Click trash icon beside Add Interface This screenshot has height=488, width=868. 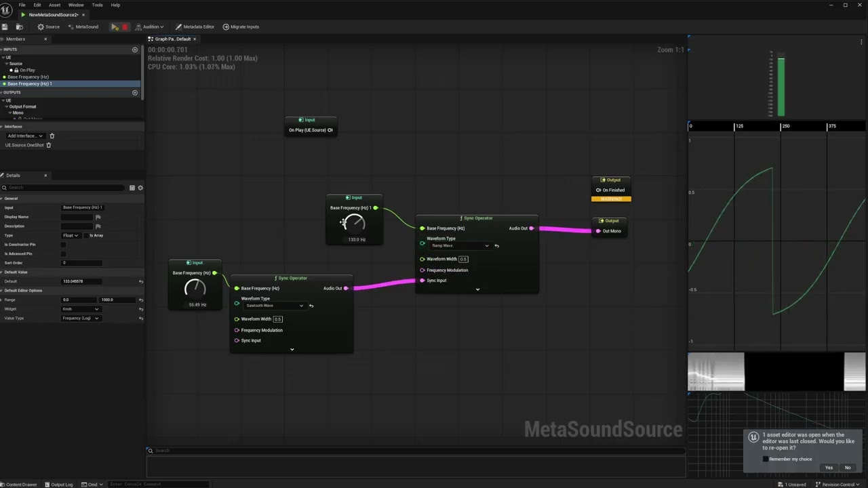[x=52, y=136]
